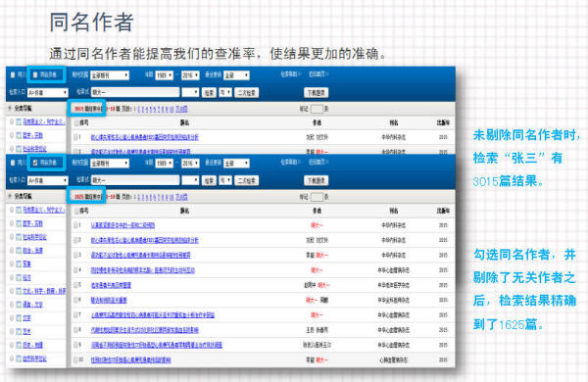The height and width of the screenshot is (382, 588).
Task: Select the radio button next to 军事
Action: (x=12, y=263)
